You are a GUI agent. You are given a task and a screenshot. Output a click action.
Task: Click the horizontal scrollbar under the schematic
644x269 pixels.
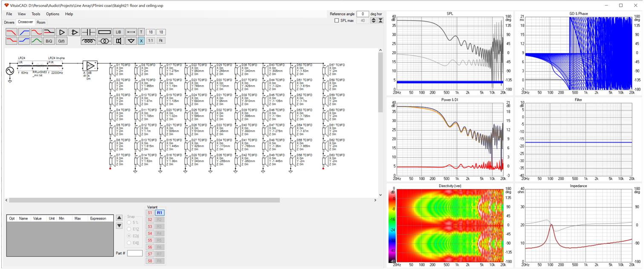click(x=144, y=200)
